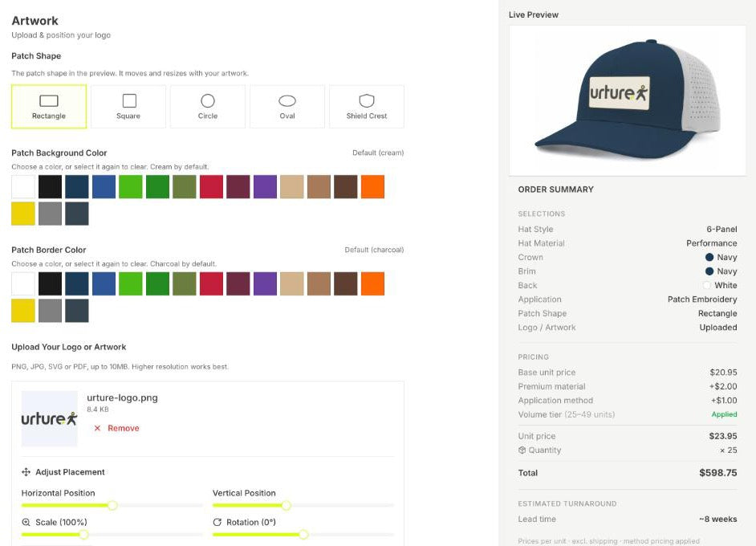
Task: Click the Patch Embroidery application value
Action: coord(702,299)
